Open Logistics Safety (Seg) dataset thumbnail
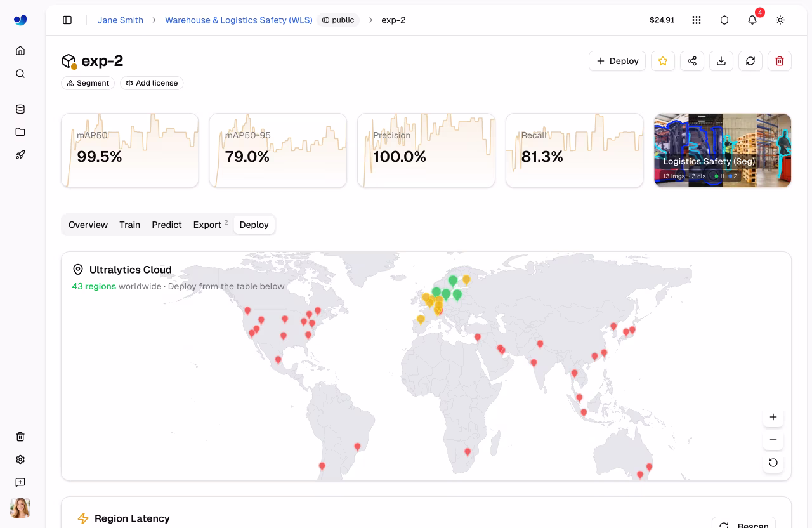The image size is (812, 528). pyautogui.click(x=723, y=150)
